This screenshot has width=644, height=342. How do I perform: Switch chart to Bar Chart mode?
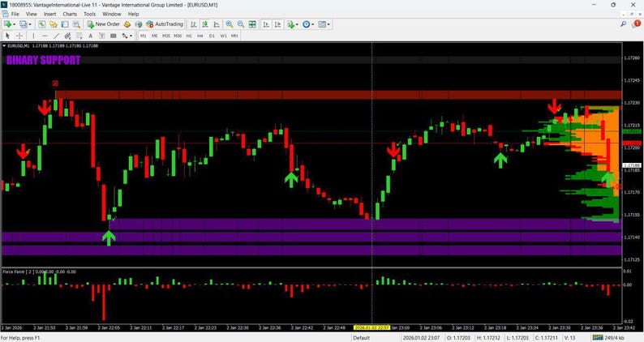[194, 24]
